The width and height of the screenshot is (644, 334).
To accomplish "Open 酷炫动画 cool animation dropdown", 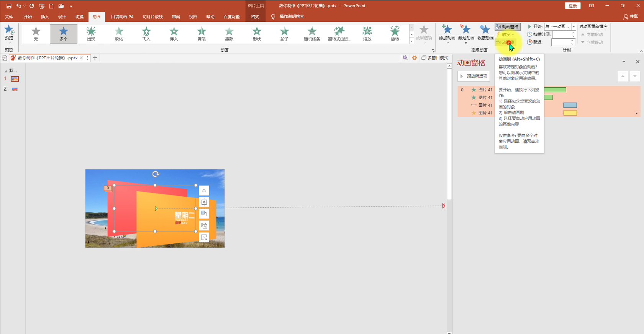I will click(x=466, y=34).
